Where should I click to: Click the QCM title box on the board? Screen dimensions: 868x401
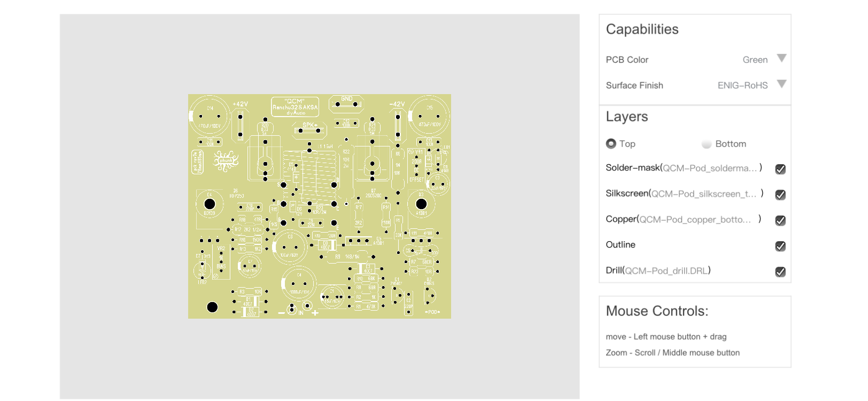point(295,106)
